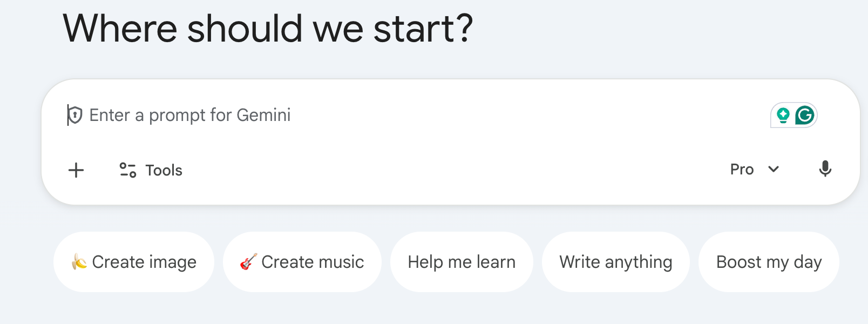Click the sliders icon beside Tools
The height and width of the screenshot is (324, 868).
tap(127, 170)
